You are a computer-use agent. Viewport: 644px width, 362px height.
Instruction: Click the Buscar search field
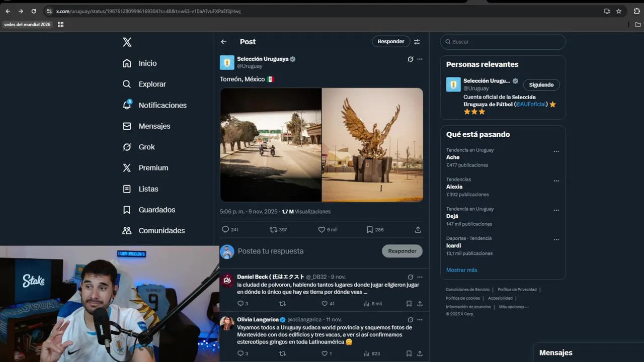point(503,42)
